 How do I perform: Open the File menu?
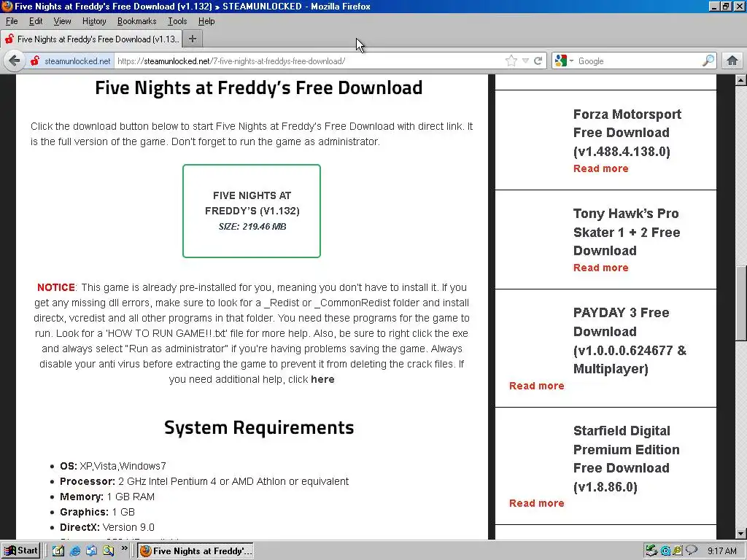coord(12,21)
